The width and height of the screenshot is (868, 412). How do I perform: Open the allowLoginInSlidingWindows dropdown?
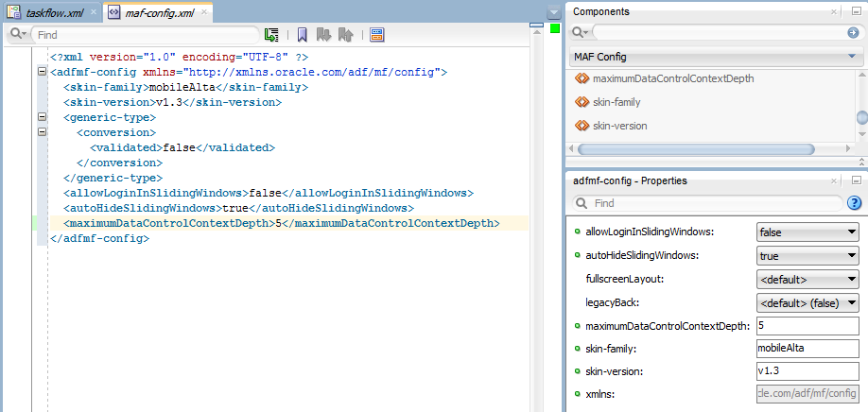point(807,232)
